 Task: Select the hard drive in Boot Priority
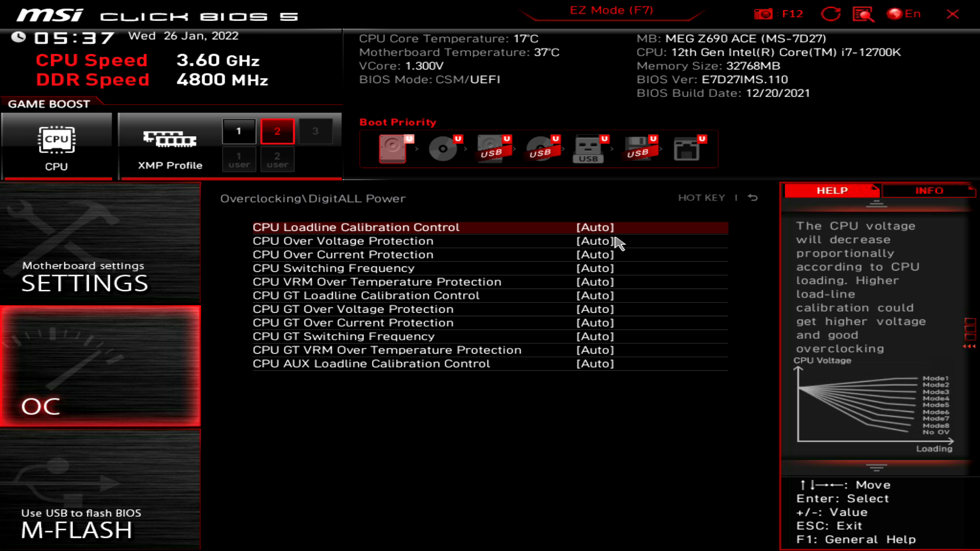[x=392, y=149]
